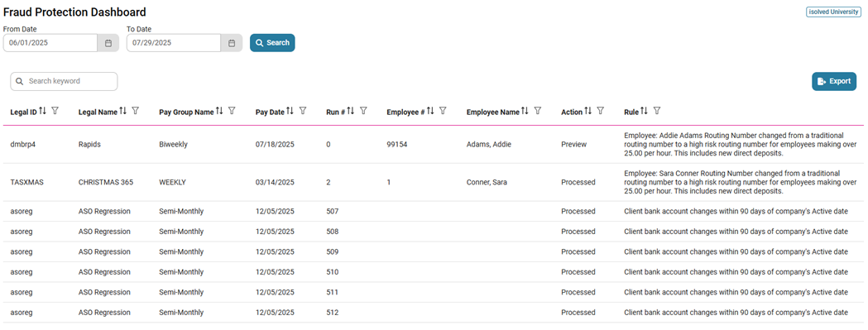The width and height of the screenshot is (868, 330).
Task: Open the From Date calendar picker
Action: [x=108, y=43]
